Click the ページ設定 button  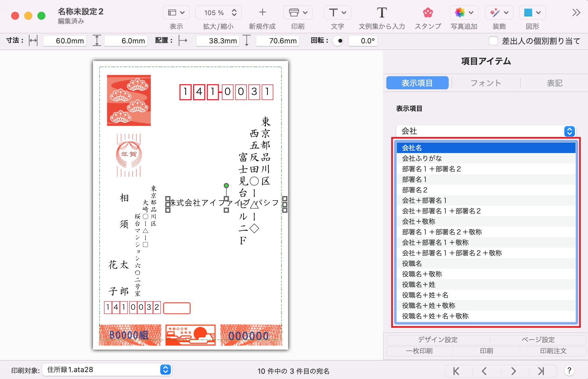(x=538, y=340)
